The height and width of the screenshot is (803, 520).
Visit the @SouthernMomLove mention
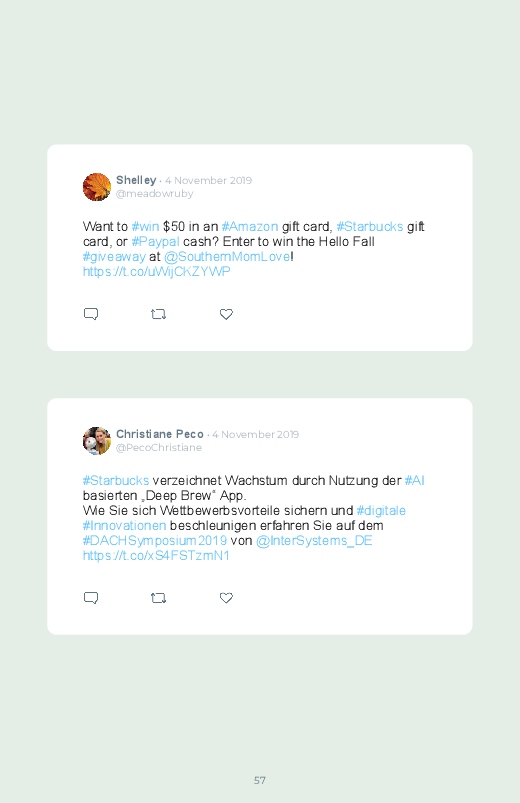pos(227,257)
